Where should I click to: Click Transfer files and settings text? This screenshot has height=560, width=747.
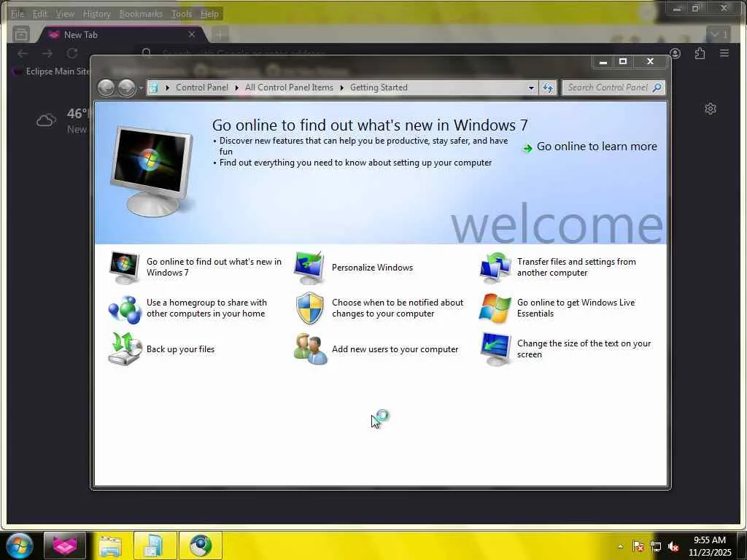576,267
